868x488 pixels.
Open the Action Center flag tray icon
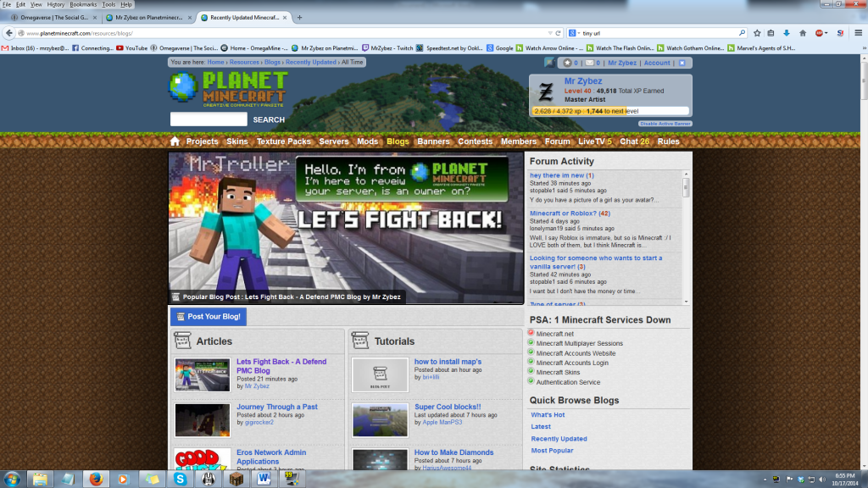pos(789,480)
